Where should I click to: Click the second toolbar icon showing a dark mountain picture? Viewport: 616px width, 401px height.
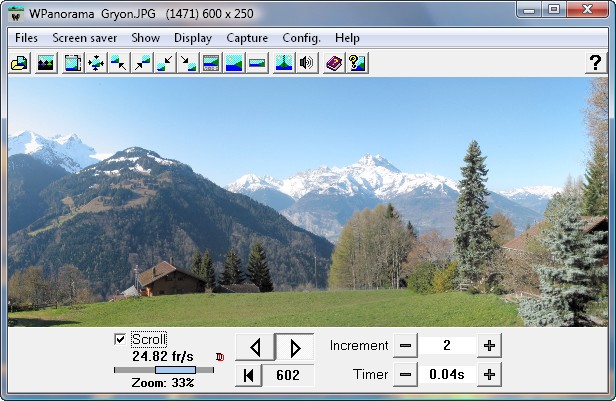(46, 63)
